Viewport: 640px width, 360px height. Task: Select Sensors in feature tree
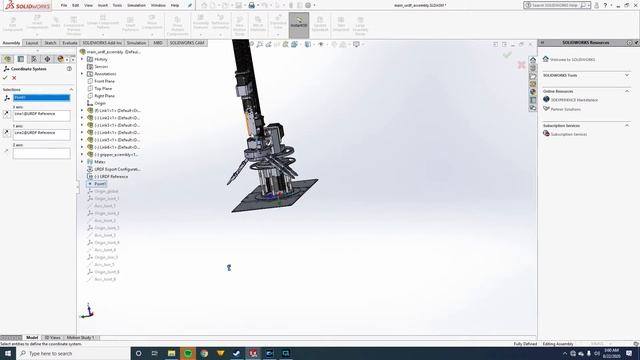tap(101, 67)
